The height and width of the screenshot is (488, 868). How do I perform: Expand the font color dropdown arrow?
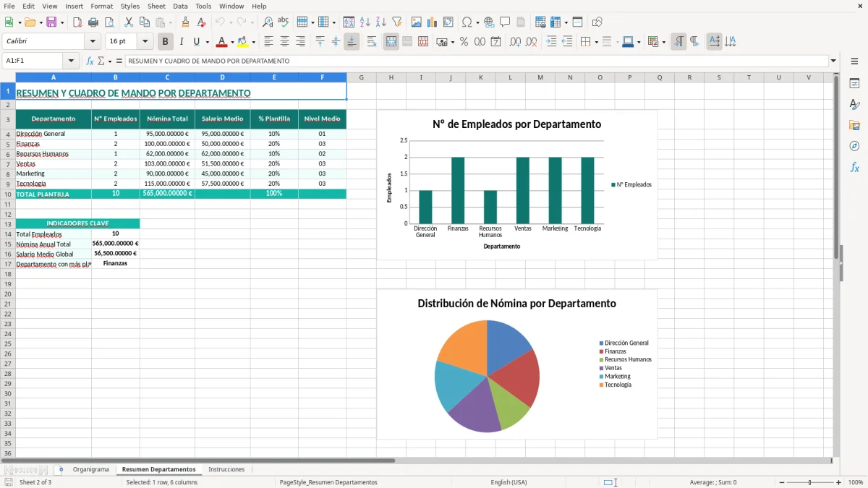(x=232, y=42)
